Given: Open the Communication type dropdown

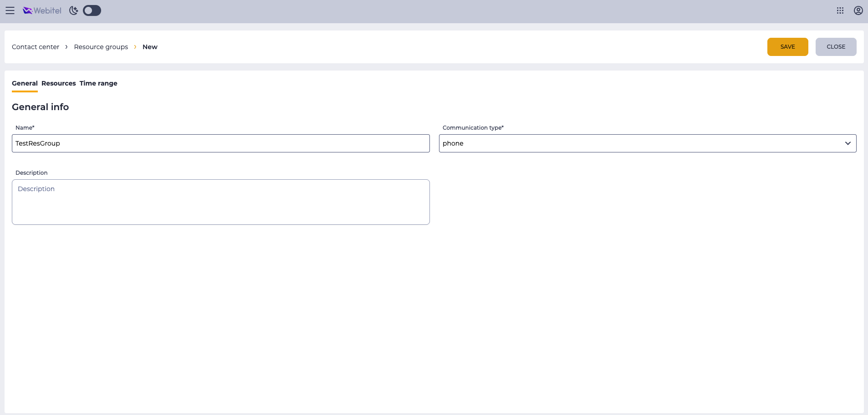Looking at the screenshot, I should (647, 143).
